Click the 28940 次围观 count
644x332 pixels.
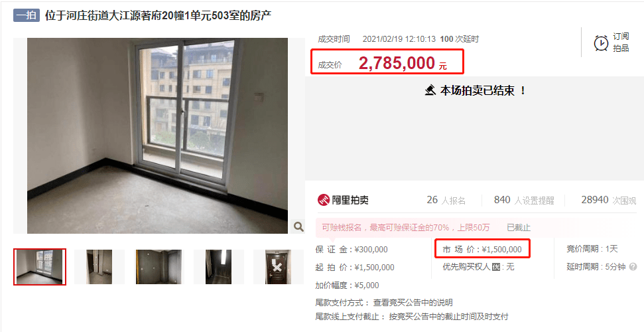tap(608, 200)
